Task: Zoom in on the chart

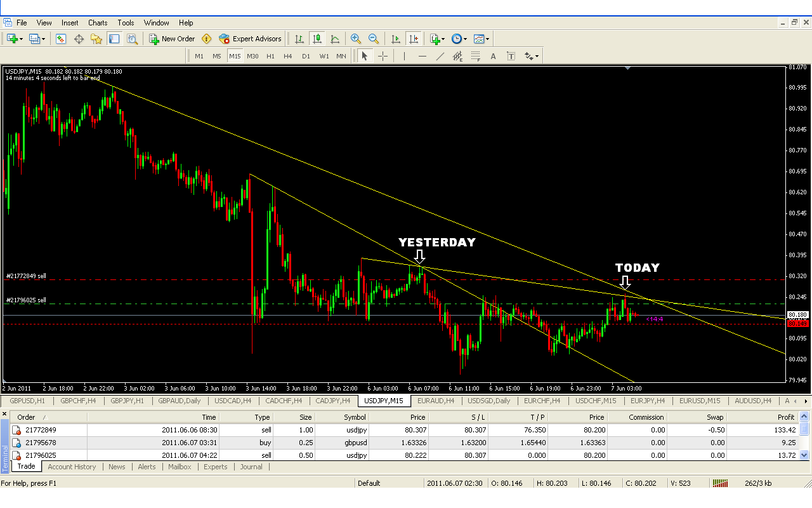Action: 356,39
